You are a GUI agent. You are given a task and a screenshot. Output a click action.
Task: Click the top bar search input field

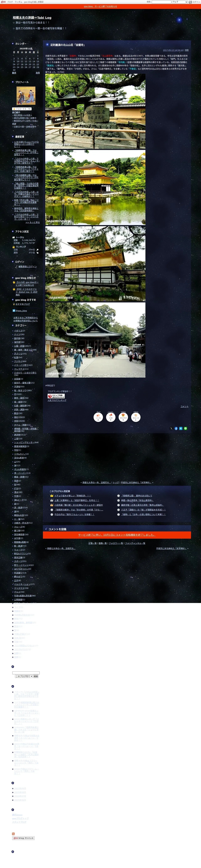(162, 2)
